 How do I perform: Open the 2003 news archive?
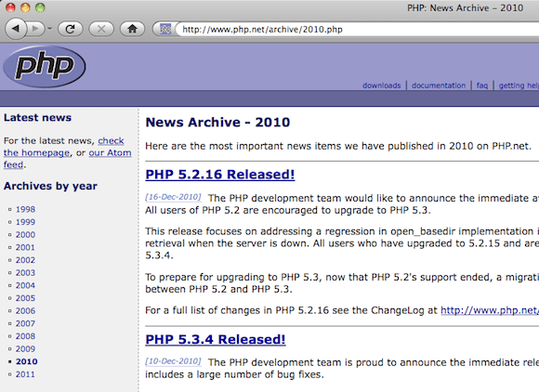click(25, 273)
